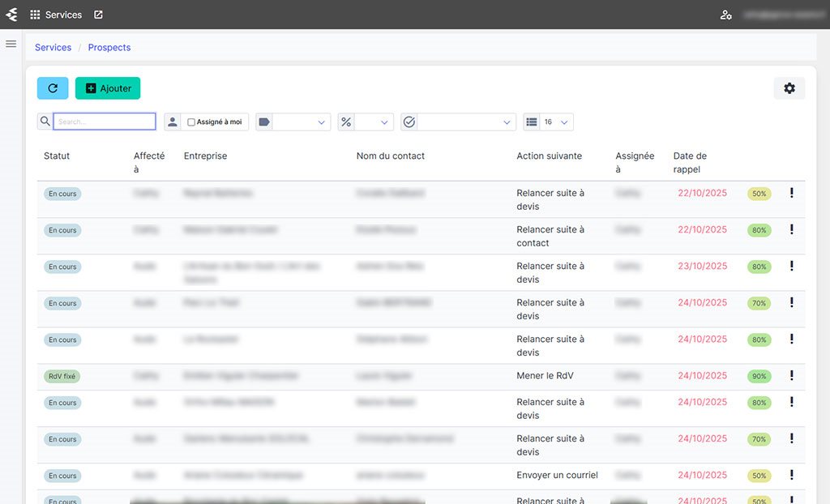Enable the "Assigné à moi" checkbox
The width and height of the screenshot is (830, 504).
click(x=191, y=122)
